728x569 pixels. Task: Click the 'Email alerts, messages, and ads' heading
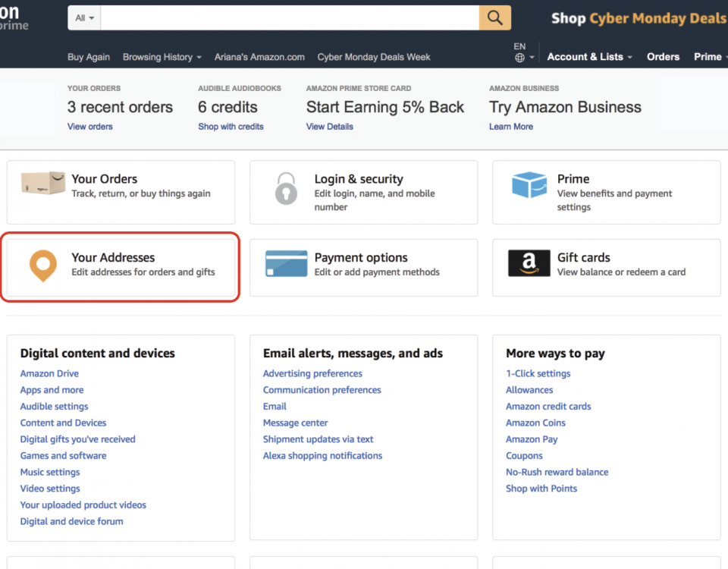(353, 353)
